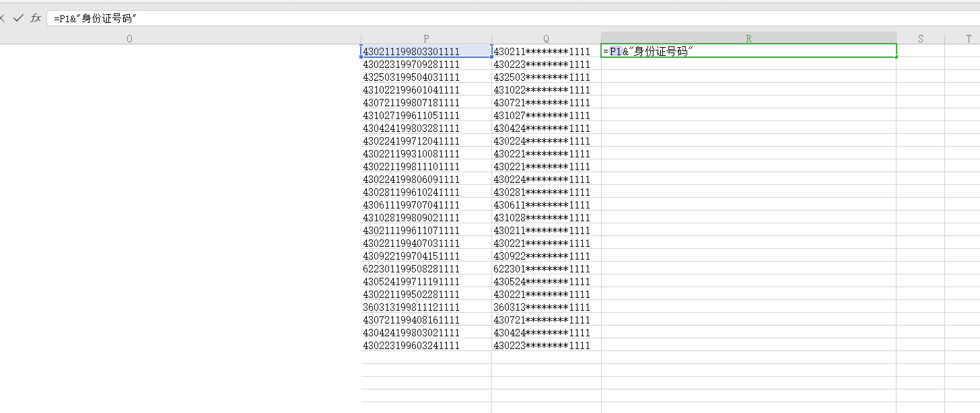Image resolution: width=980 pixels, height=413 pixels.
Task: Confirm the formula with the checkmark icon
Action: [x=19, y=18]
